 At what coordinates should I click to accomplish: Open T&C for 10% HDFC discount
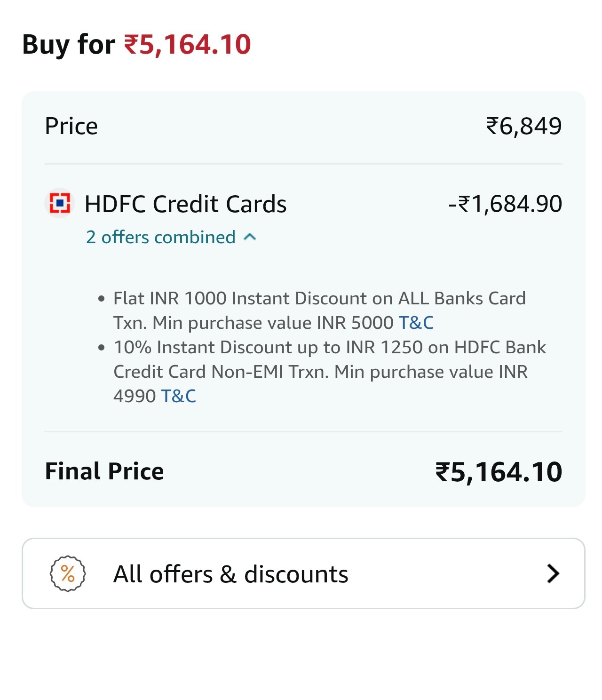coord(178,396)
